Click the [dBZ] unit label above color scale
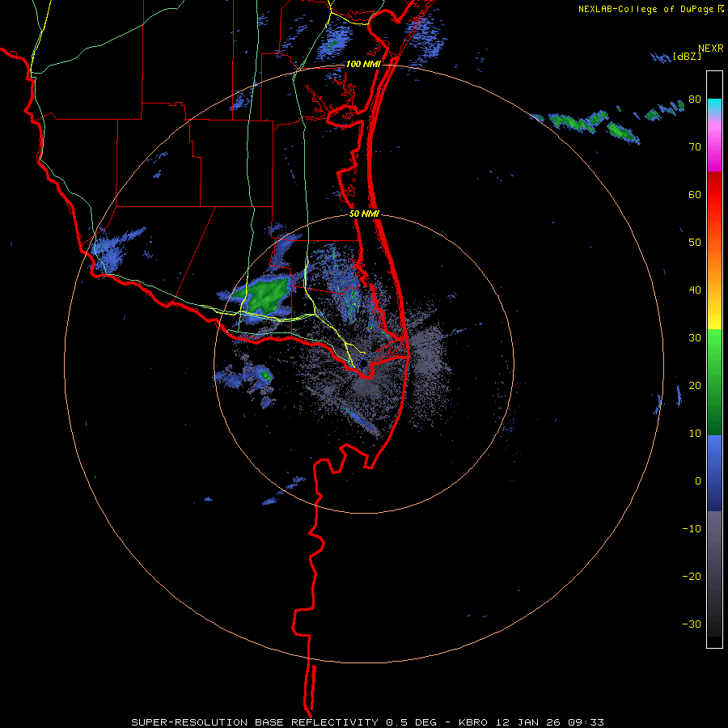Image resolution: width=728 pixels, height=728 pixels. [687, 57]
